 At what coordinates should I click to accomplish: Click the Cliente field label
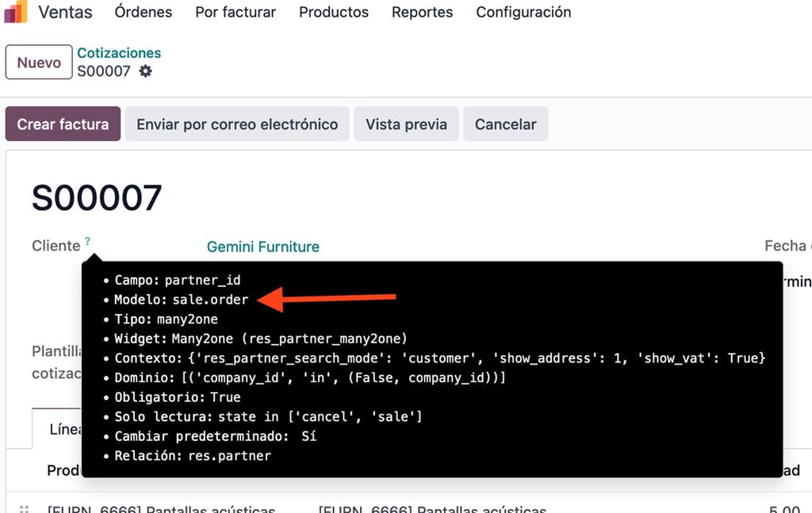click(56, 245)
